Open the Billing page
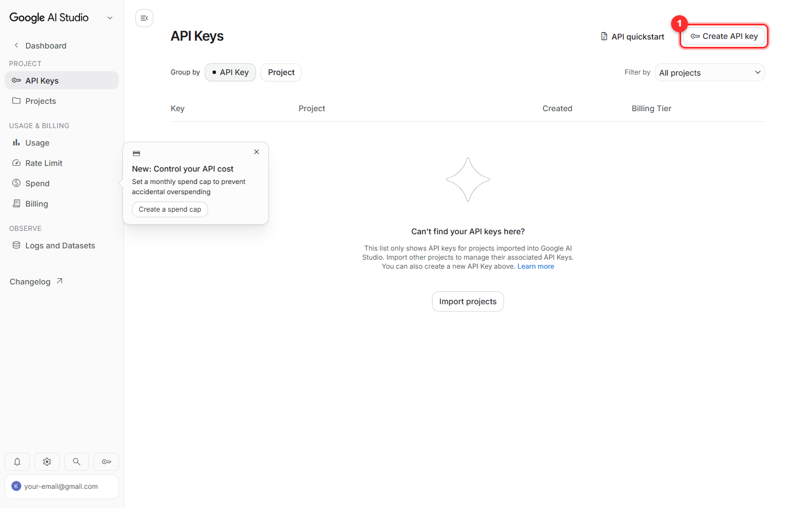 coord(62,204)
